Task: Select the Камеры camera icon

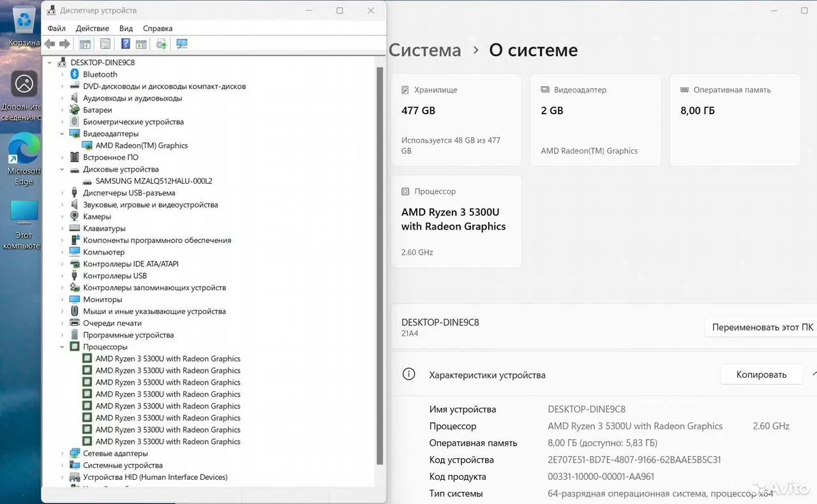Action: click(x=75, y=216)
